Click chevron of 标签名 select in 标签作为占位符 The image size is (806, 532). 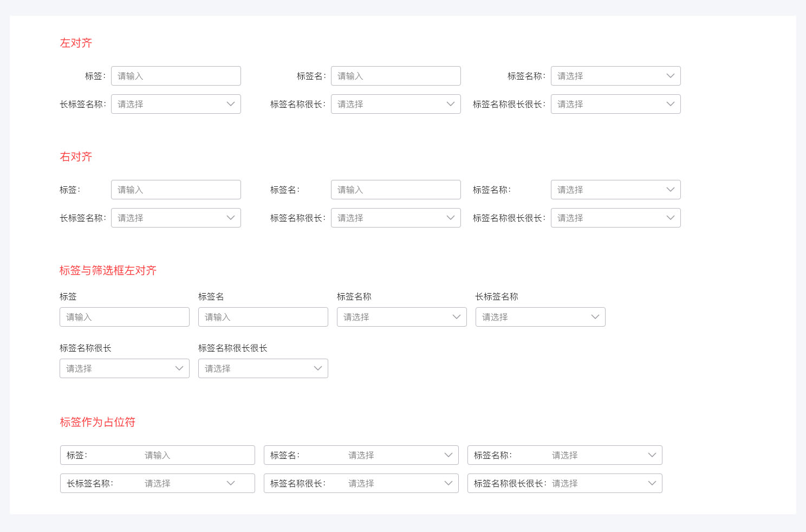tap(448, 455)
